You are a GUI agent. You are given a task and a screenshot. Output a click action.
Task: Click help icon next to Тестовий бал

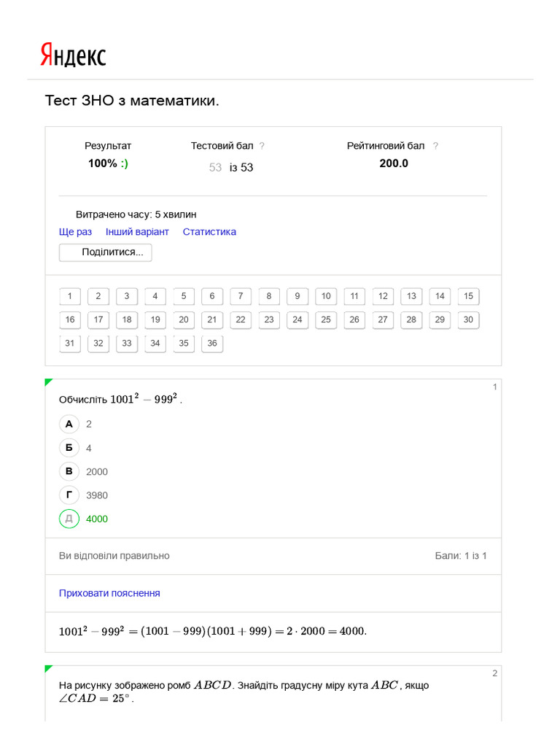point(262,146)
